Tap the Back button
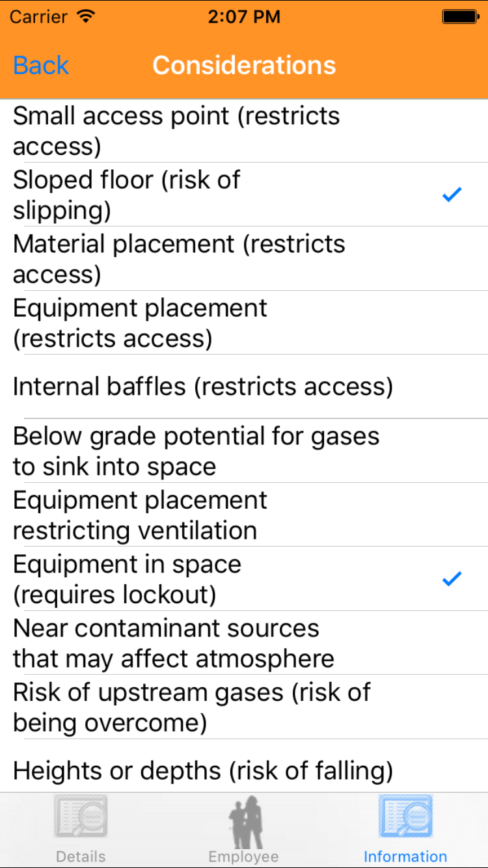The height and width of the screenshot is (868, 488). pos(41,65)
